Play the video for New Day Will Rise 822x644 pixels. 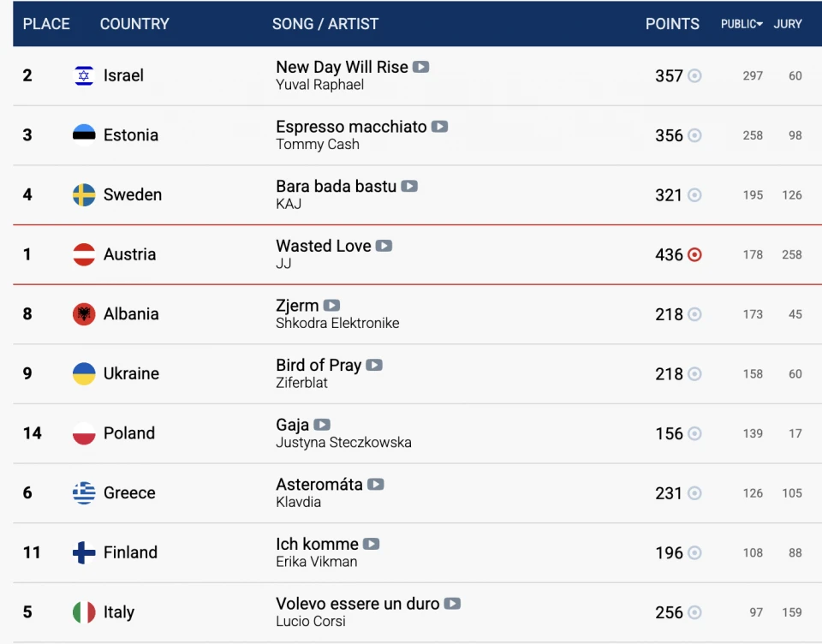pyautogui.click(x=420, y=67)
